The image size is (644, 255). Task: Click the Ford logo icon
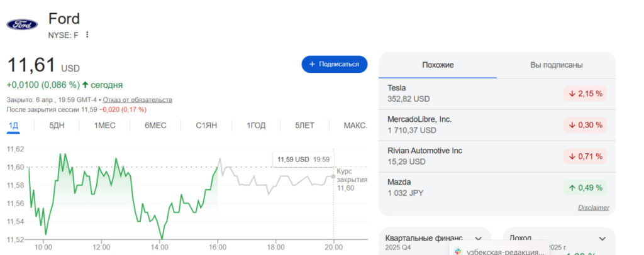(22, 24)
